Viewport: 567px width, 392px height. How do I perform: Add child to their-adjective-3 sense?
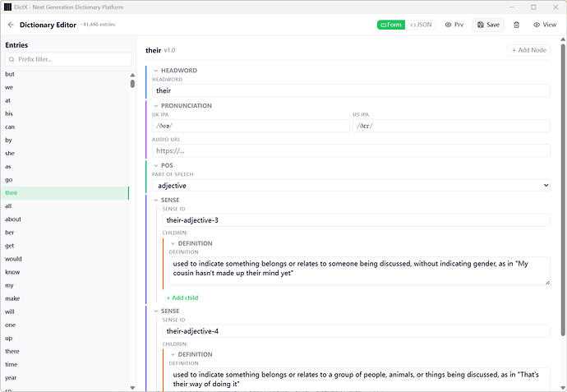point(182,297)
